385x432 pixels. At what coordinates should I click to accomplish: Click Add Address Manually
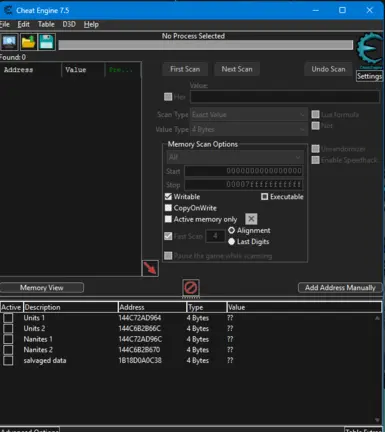point(340,288)
